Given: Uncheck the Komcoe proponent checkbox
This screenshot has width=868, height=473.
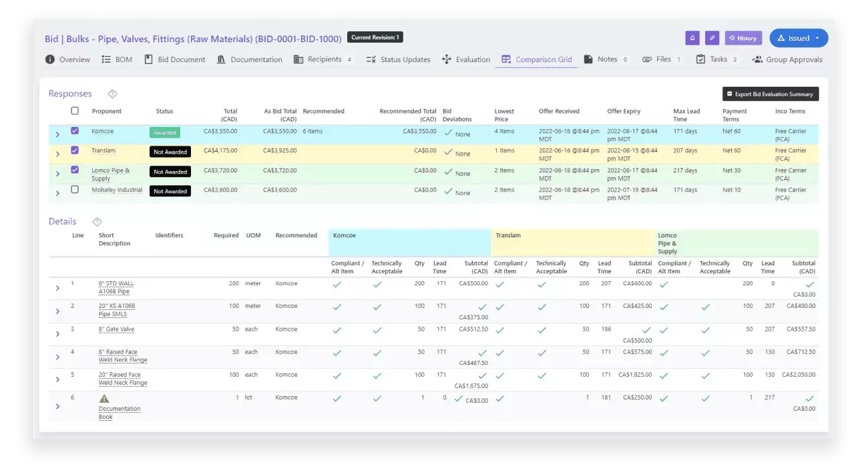Looking at the screenshot, I should pos(75,131).
